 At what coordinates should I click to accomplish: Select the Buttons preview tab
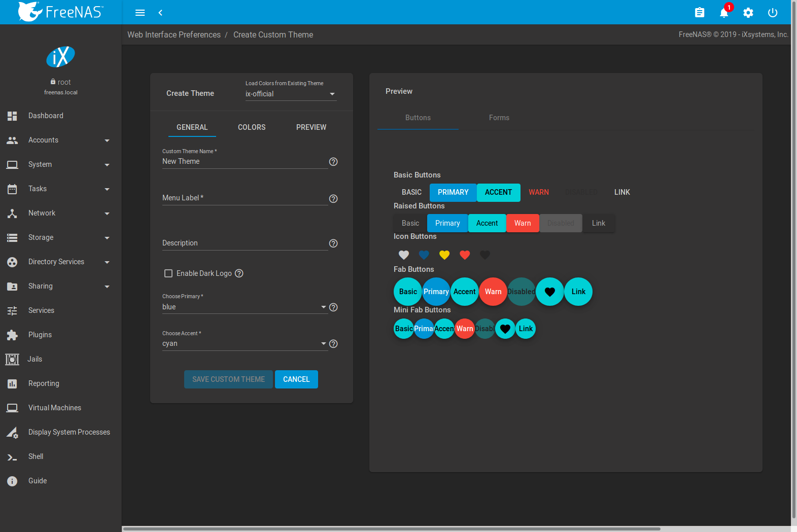coord(418,118)
